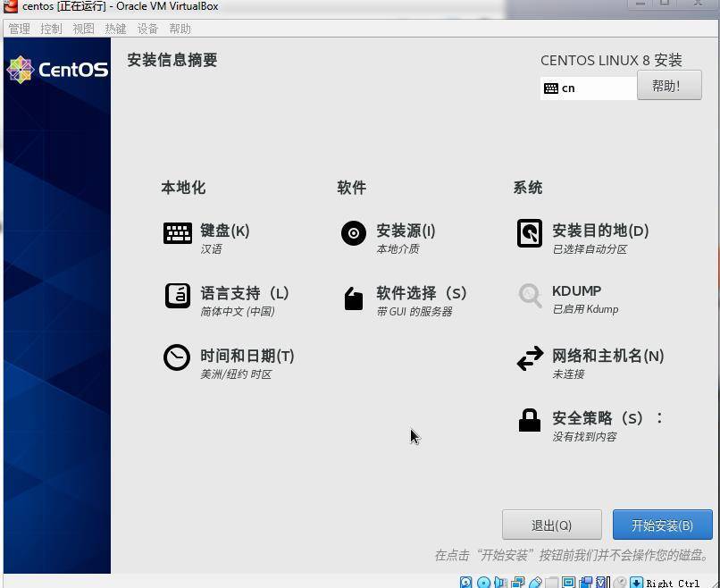Screen dimensions: 720x588
Task: Click VirtualBox virtualization features (V) icon
Action: click(x=603, y=582)
